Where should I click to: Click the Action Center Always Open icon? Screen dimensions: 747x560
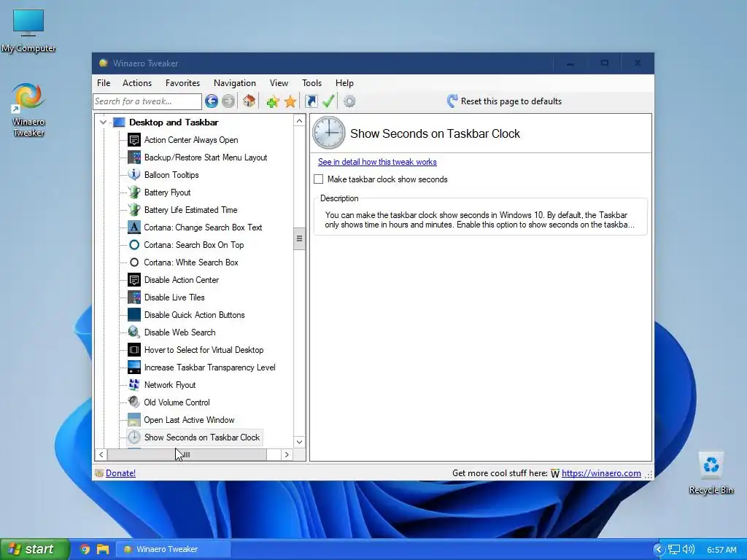tap(134, 140)
